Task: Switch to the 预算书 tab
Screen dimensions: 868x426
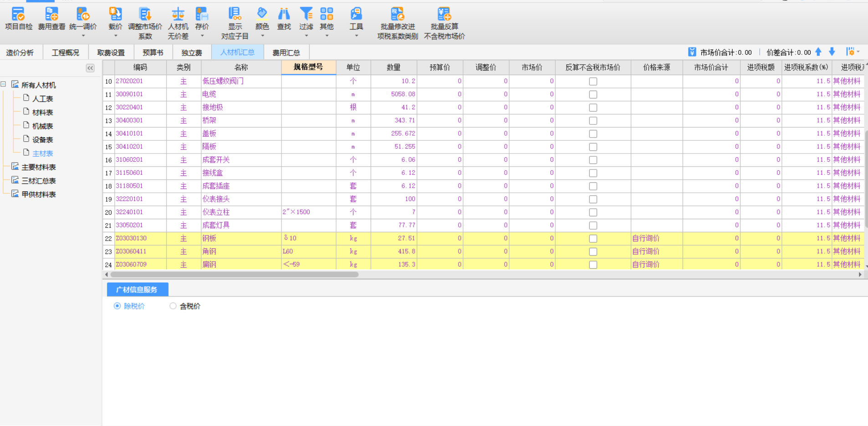Action: click(153, 52)
